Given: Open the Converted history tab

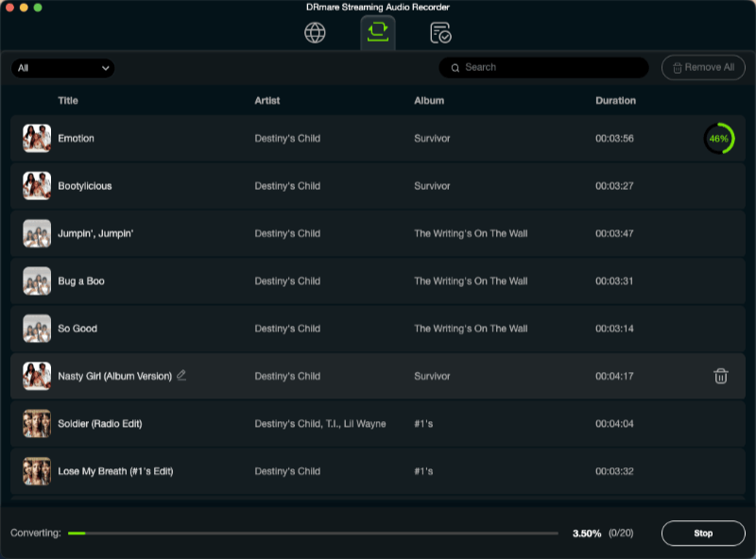Looking at the screenshot, I should click(440, 33).
